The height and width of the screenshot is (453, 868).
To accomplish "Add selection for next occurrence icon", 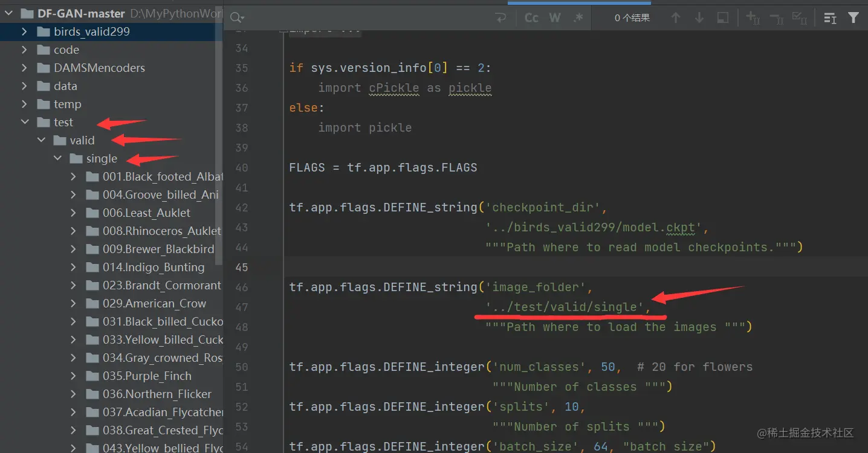I will [753, 18].
